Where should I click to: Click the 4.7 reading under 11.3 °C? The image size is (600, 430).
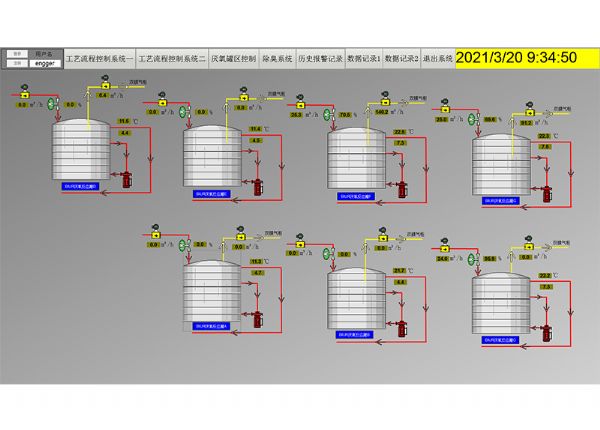coord(258,273)
